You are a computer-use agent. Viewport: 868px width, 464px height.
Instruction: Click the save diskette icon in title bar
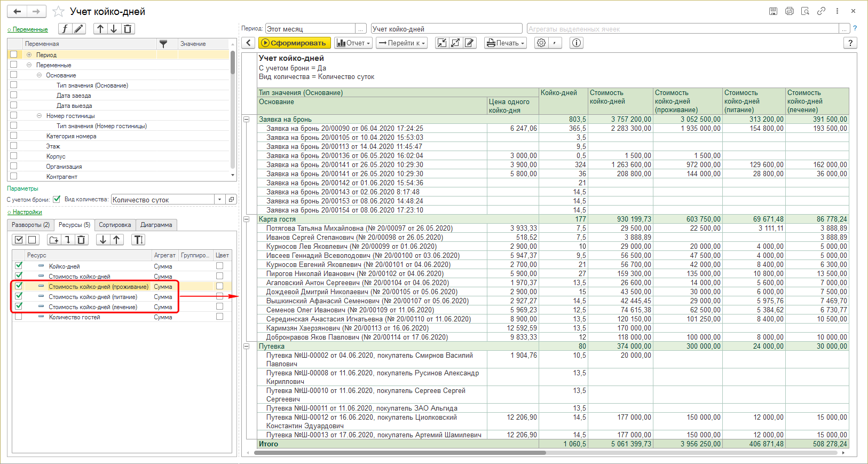point(773,11)
